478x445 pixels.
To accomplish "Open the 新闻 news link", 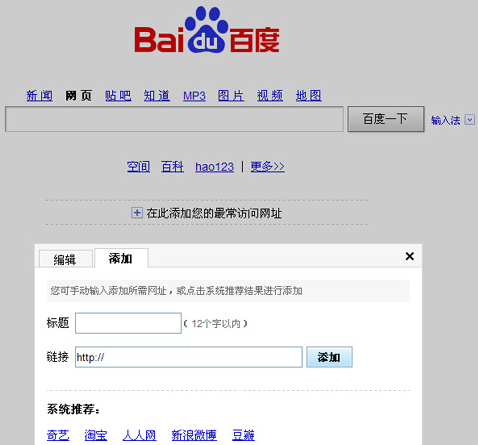I will [39, 96].
